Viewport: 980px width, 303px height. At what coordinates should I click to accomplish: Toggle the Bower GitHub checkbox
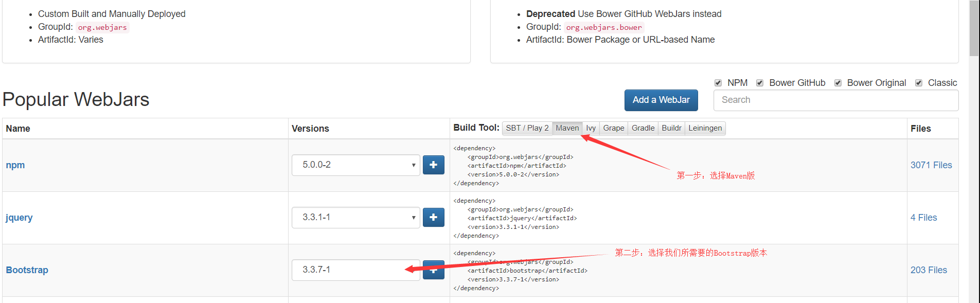point(760,83)
